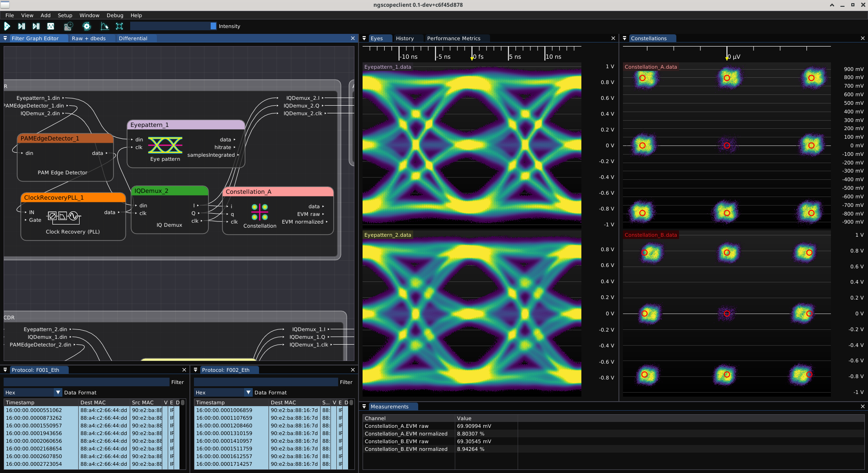Click the Clear sweeps eraser icon
The image size is (868, 473).
pyautogui.click(x=104, y=27)
